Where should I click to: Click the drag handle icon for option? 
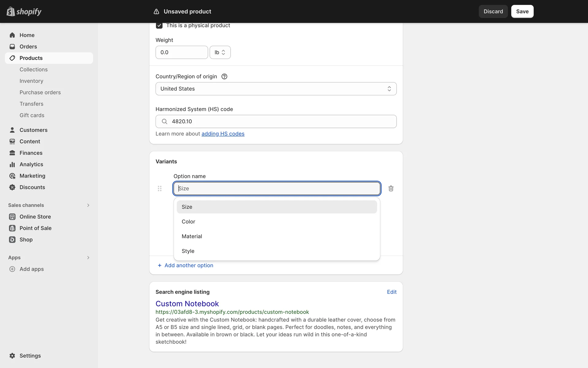[160, 189]
